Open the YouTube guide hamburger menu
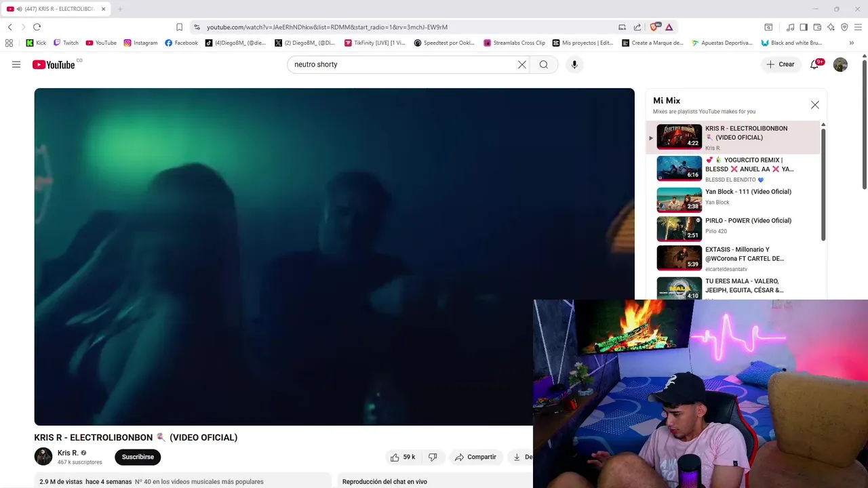The height and width of the screenshot is (488, 868). (16, 64)
